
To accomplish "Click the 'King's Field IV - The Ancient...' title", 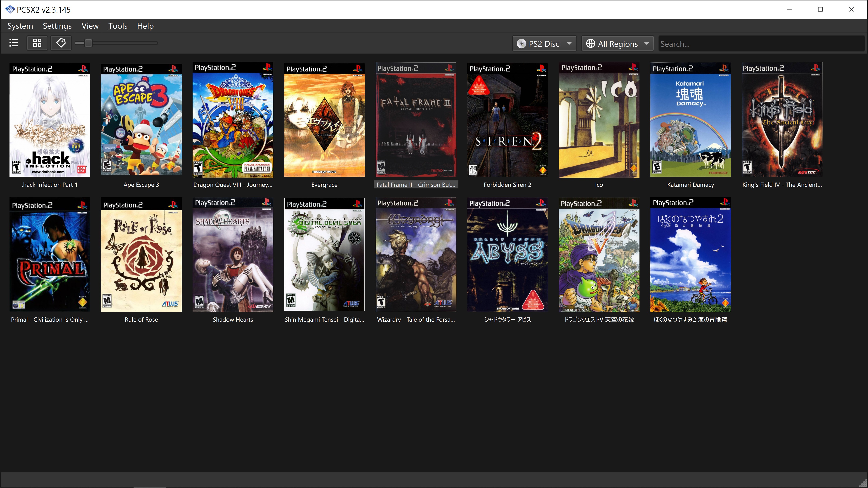I will (782, 185).
